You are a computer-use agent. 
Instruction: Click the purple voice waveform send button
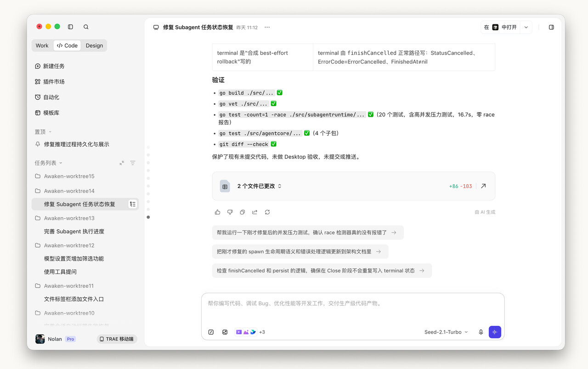coord(495,332)
